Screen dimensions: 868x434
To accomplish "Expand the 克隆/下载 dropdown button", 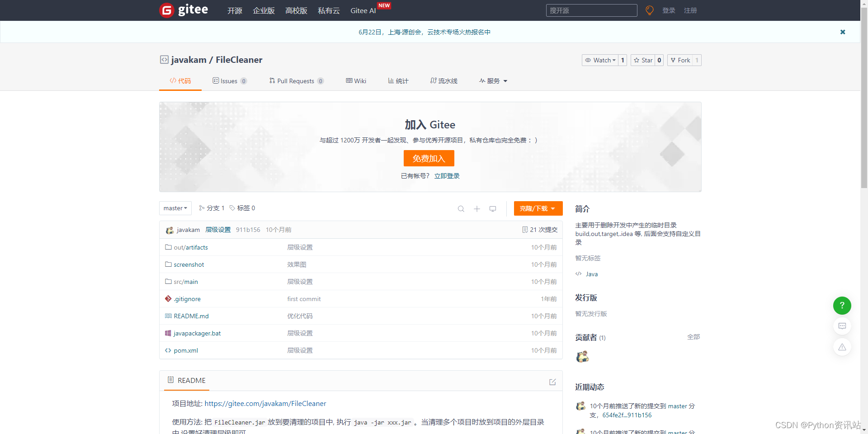I will click(x=538, y=208).
